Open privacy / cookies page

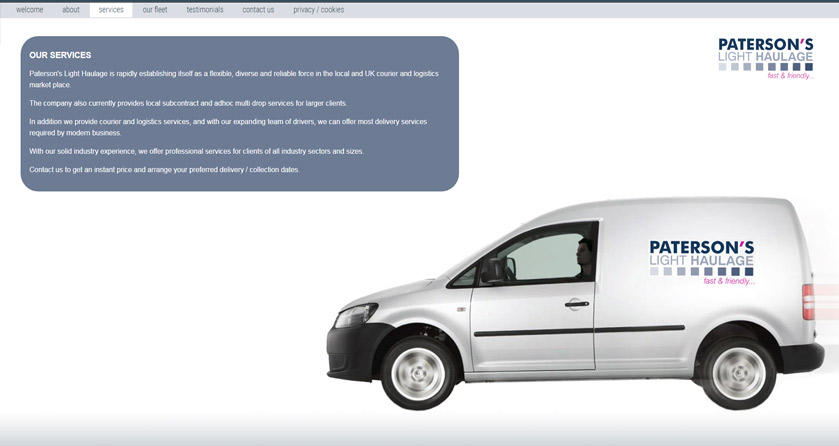point(318,10)
